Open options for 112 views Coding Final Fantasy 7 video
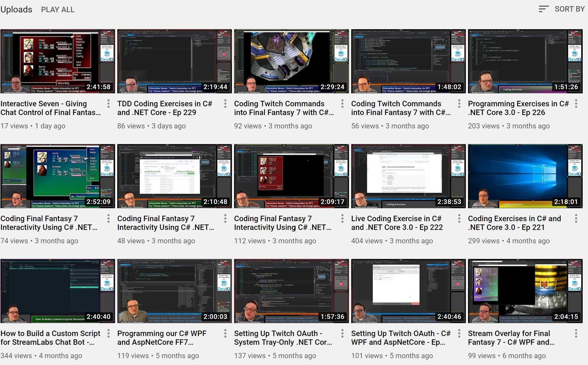 342,218
